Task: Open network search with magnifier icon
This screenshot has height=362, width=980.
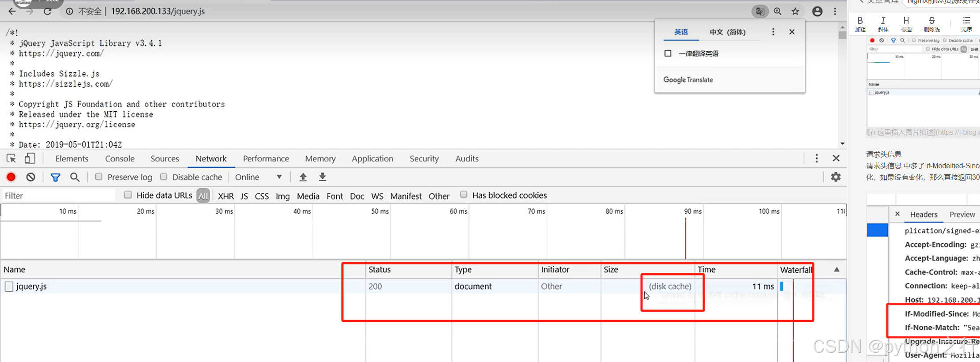Action: 75,177
